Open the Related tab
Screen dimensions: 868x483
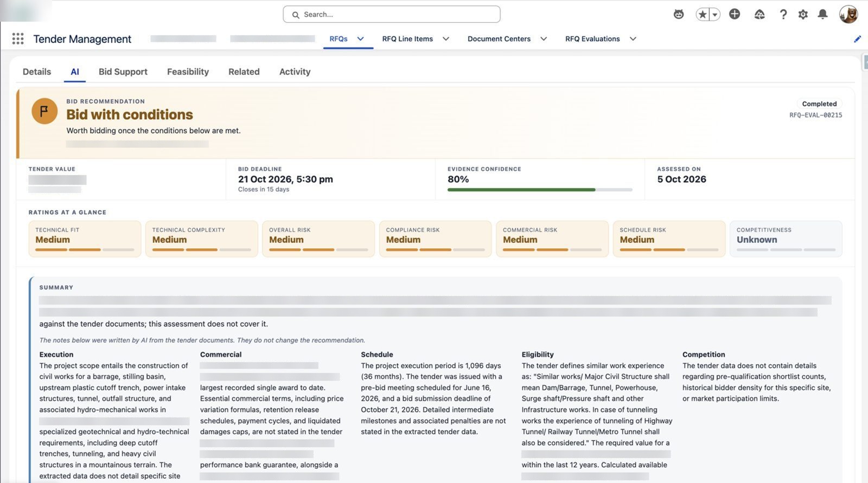pyautogui.click(x=244, y=72)
